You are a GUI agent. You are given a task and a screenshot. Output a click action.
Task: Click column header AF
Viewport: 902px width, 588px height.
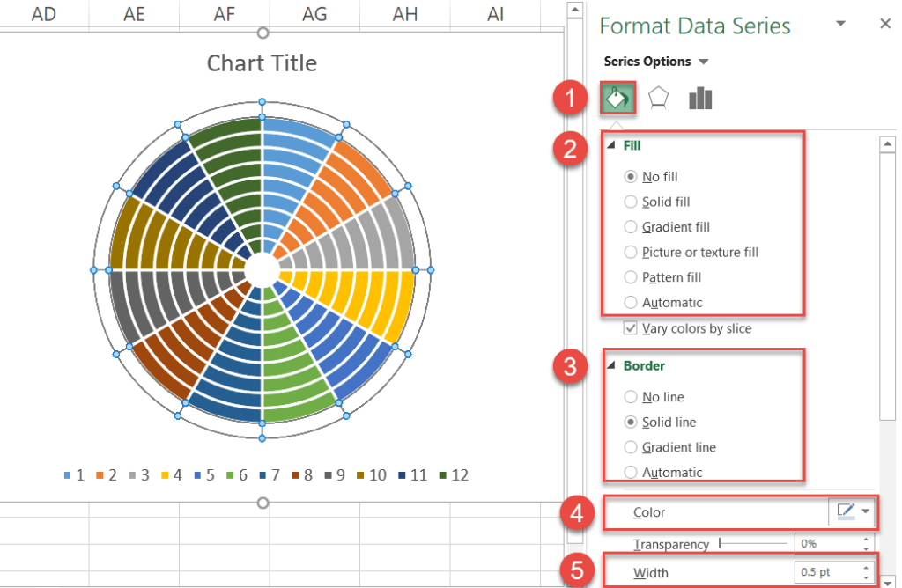[x=224, y=14]
